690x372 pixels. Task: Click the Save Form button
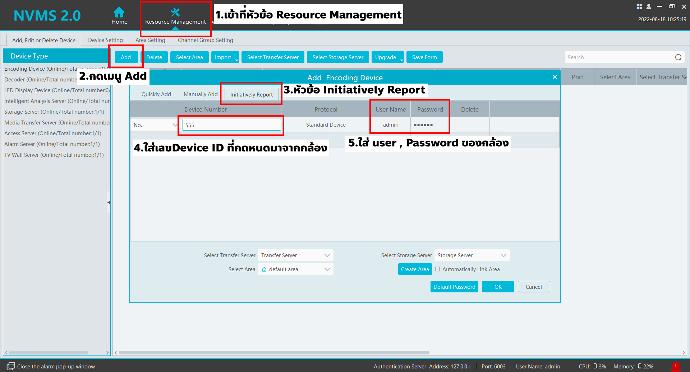425,57
